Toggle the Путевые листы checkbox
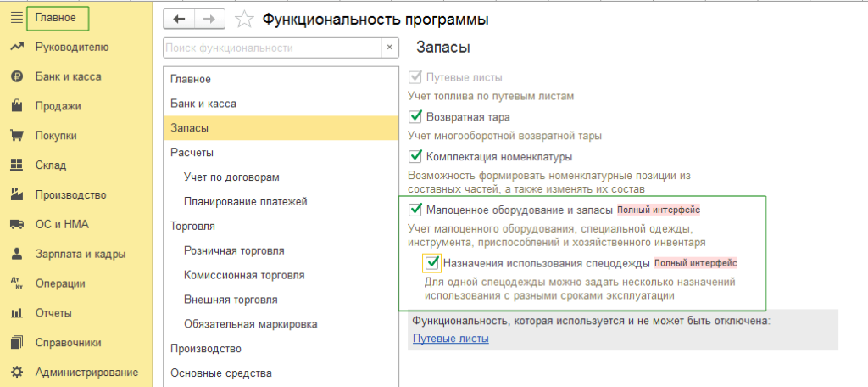 [415, 77]
